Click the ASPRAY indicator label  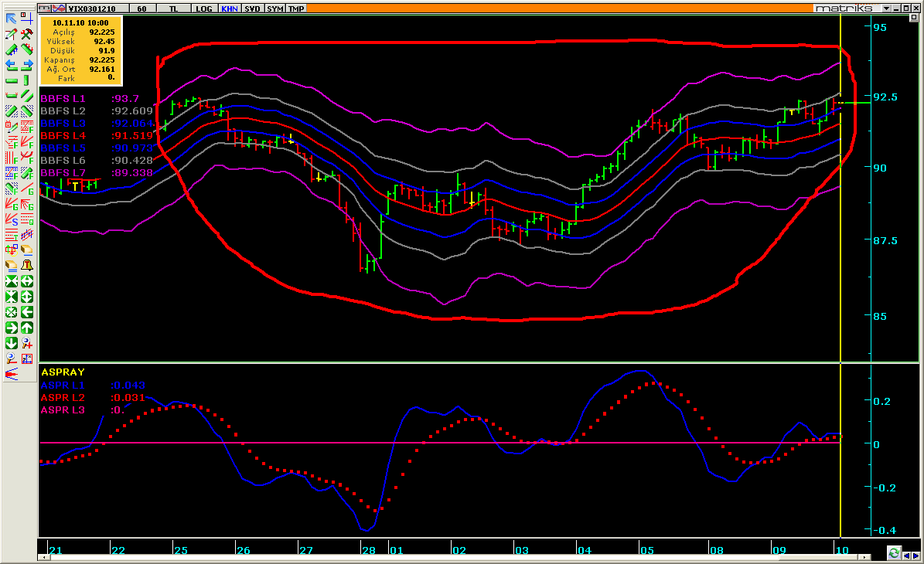[x=63, y=372]
